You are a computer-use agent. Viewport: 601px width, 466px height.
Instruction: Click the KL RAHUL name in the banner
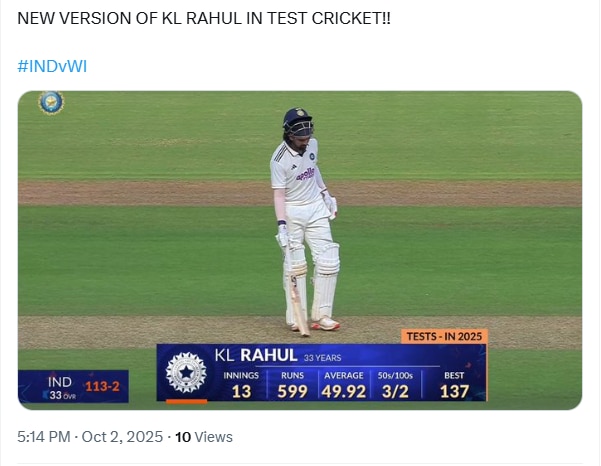click(x=256, y=355)
